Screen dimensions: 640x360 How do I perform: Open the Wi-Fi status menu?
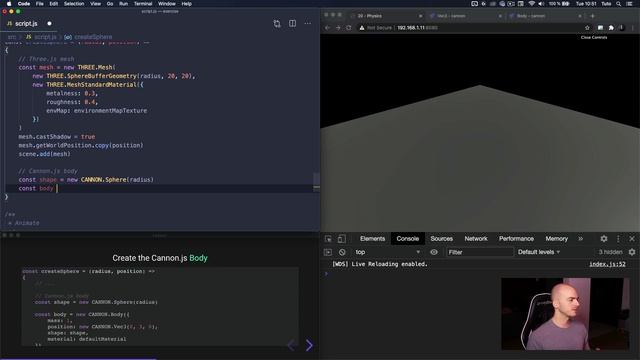531,4
